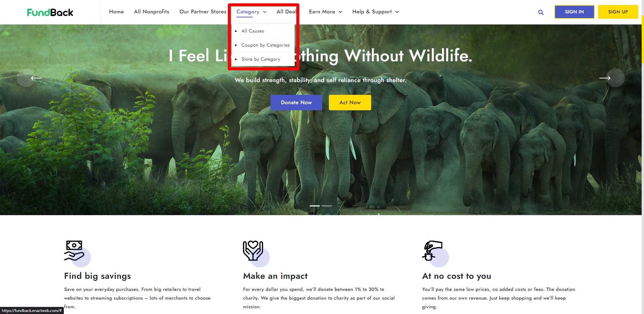
Task: Click the yellow Act Now button
Action: (350, 103)
